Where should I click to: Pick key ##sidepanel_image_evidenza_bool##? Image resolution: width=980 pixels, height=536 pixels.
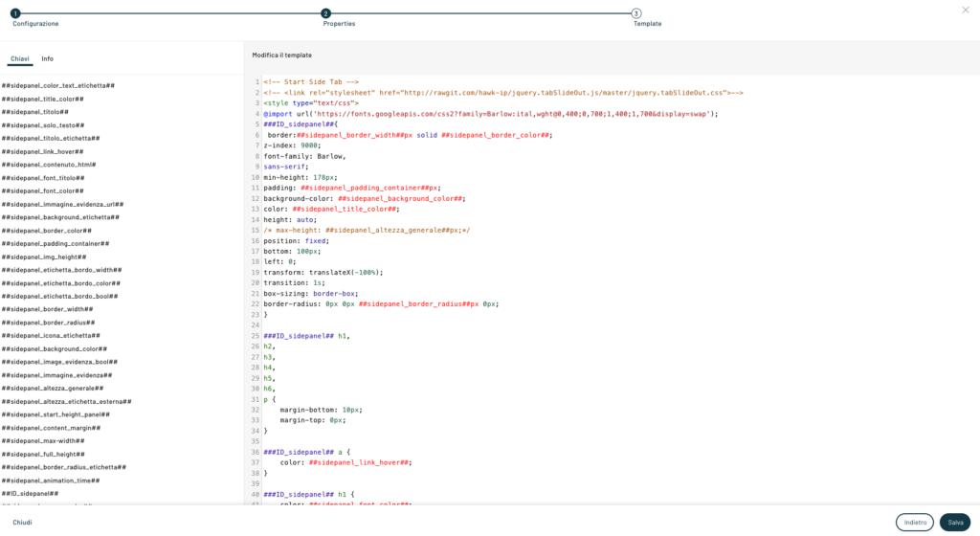pyautogui.click(x=59, y=362)
